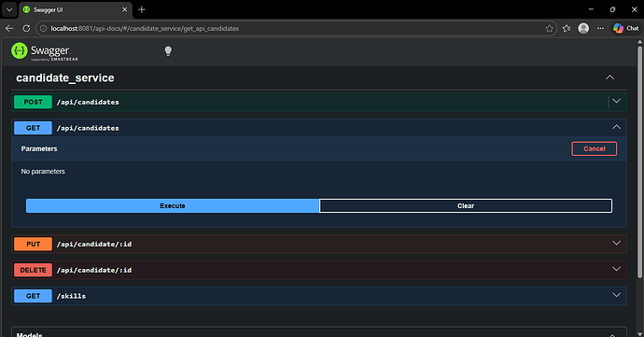Click the Parameters heading
Viewport: 644px width, 337px height.
pos(39,148)
